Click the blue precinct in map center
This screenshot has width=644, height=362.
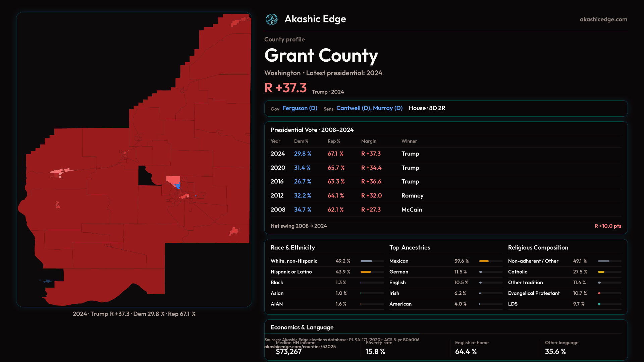(178, 186)
